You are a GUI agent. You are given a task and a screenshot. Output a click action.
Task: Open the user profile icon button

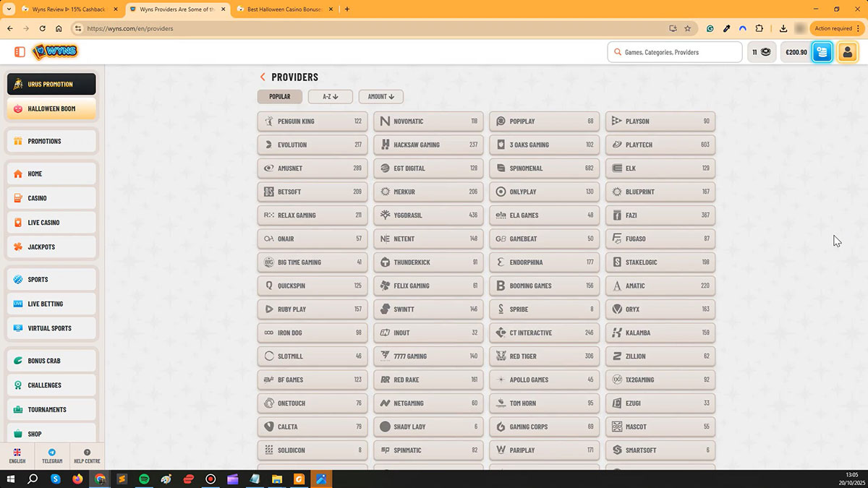[x=847, y=52]
